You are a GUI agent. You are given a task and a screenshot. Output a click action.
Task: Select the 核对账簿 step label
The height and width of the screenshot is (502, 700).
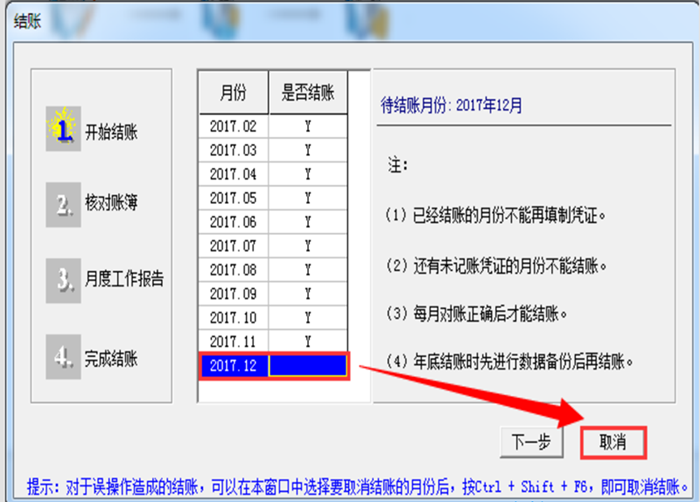coord(111,202)
